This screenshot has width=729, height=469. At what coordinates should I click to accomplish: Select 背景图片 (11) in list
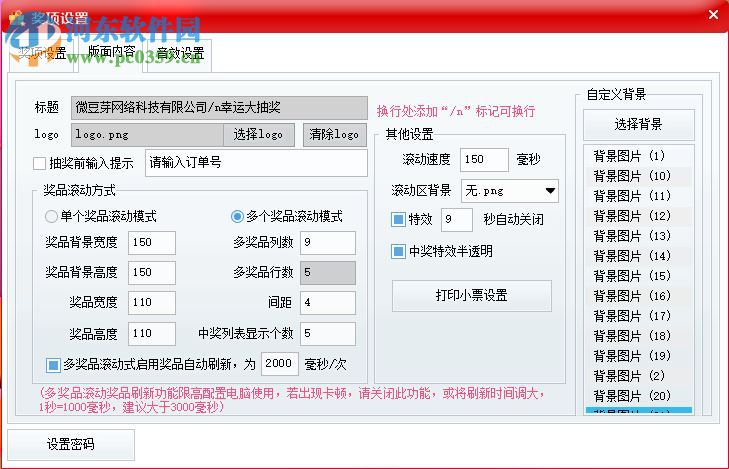[639, 196]
